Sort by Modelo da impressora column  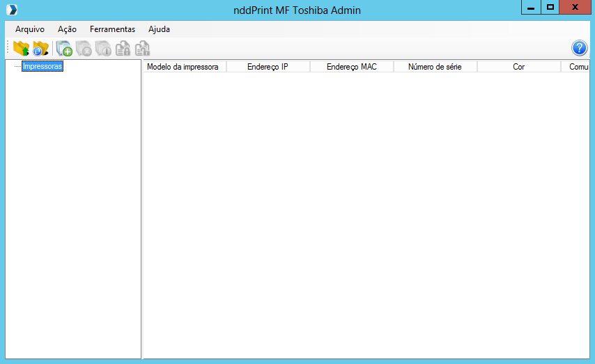tap(183, 67)
